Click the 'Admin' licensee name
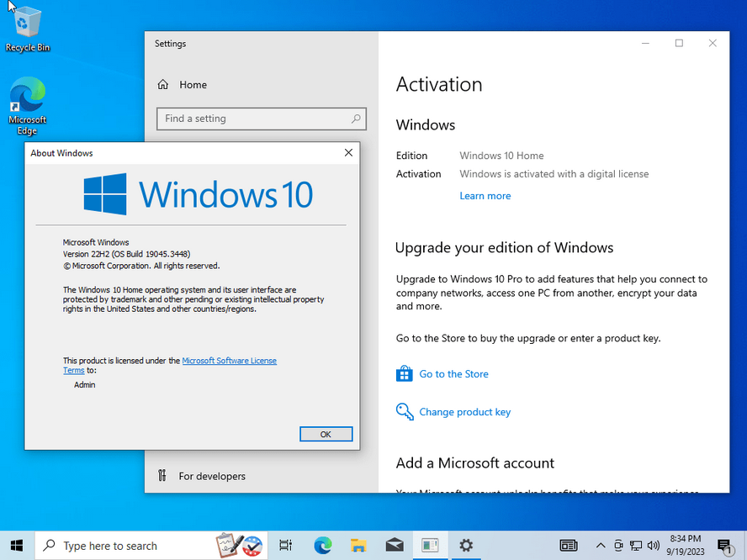Viewport: 747px width, 560px height. click(84, 385)
